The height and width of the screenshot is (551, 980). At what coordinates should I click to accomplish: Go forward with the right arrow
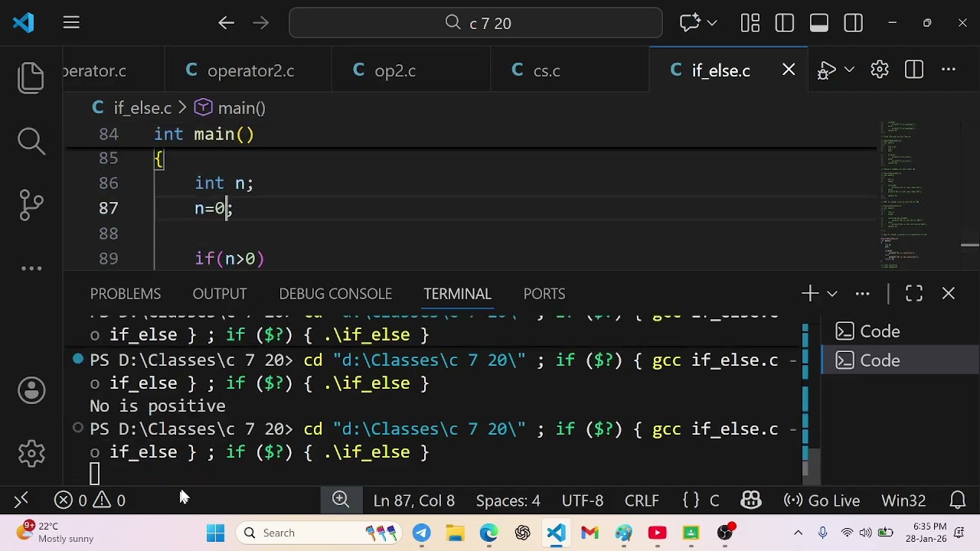click(261, 23)
